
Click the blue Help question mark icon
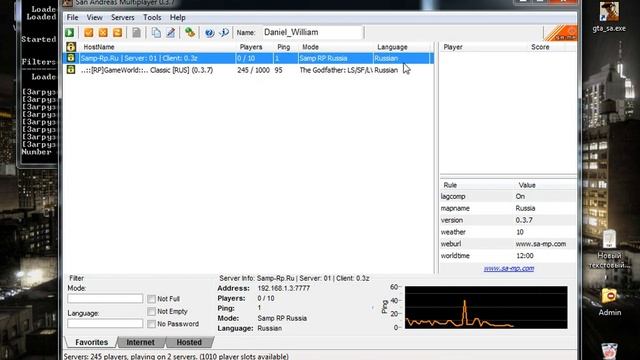point(209,32)
